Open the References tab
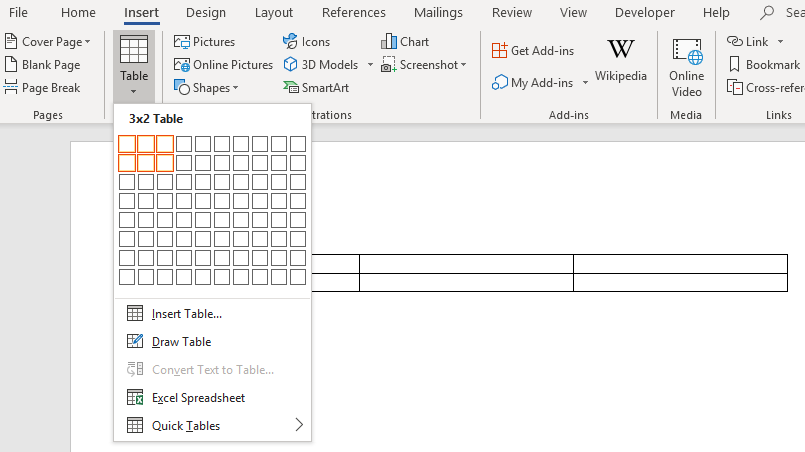This screenshot has width=805, height=452. (x=354, y=12)
